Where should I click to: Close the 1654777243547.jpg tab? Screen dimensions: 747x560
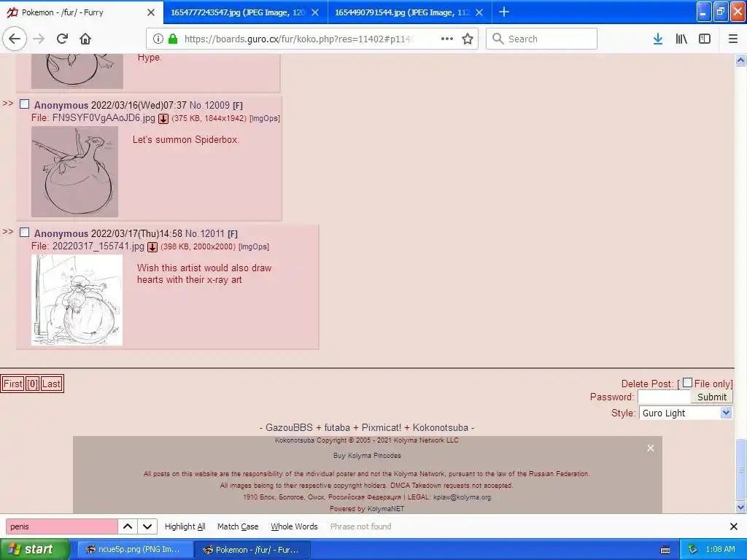315,12
